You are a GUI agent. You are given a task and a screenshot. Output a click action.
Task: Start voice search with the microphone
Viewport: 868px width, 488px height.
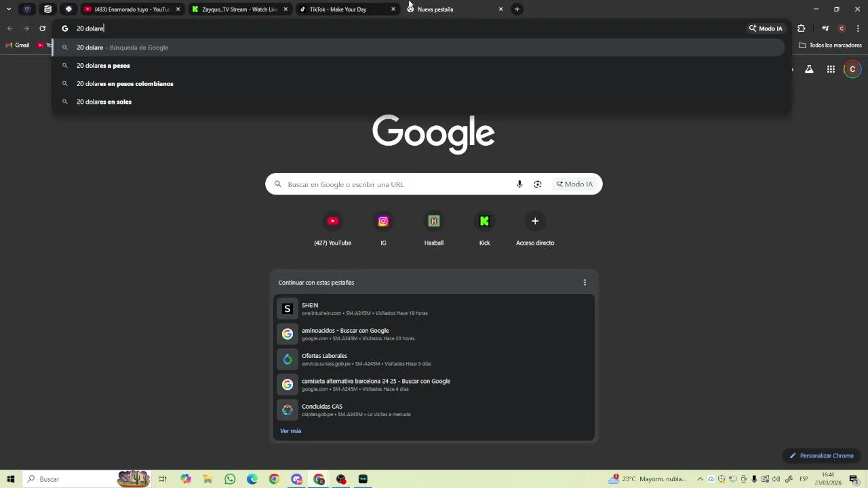click(519, 184)
